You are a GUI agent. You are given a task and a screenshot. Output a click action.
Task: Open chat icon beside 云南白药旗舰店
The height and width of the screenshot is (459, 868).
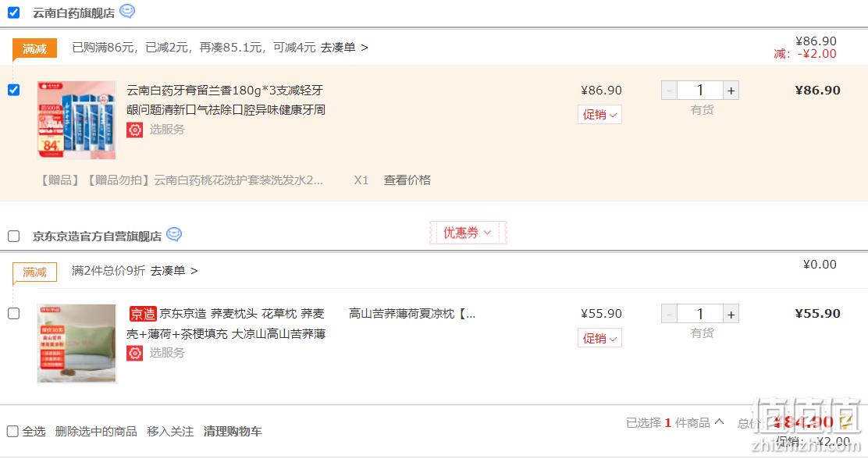[x=127, y=11]
